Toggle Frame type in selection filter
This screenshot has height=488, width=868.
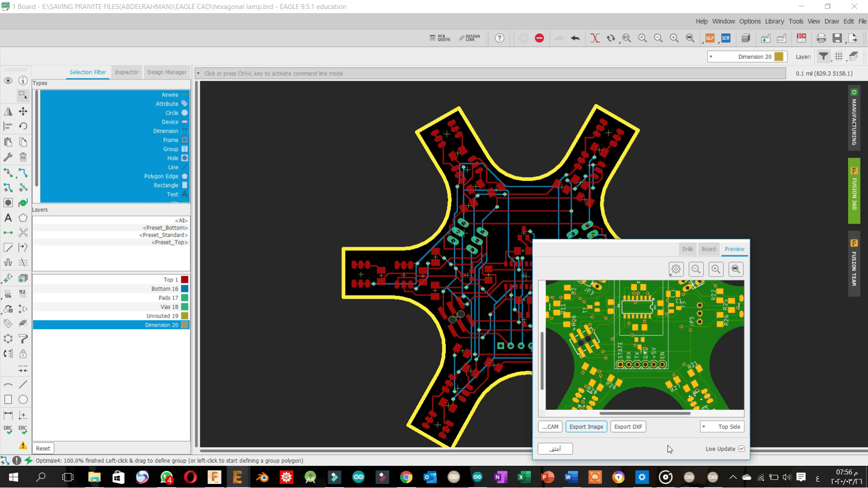114,140
